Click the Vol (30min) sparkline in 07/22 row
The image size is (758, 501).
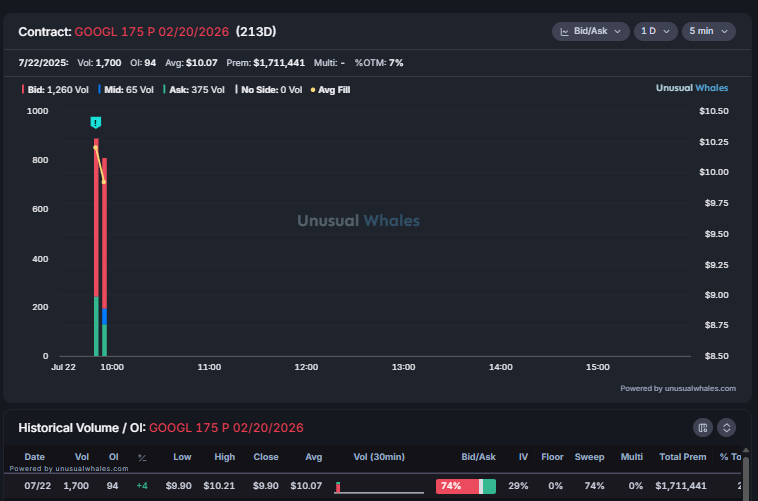pyautogui.click(x=379, y=487)
